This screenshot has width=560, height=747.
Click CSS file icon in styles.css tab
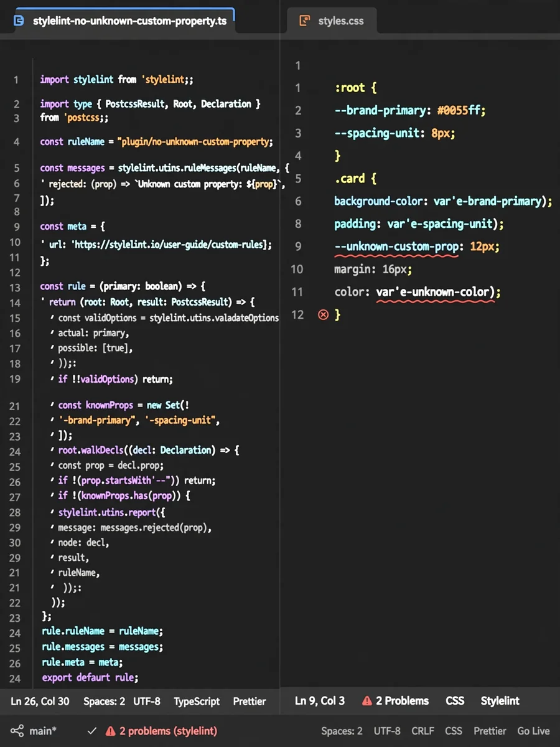pyautogui.click(x=305, y=21)
